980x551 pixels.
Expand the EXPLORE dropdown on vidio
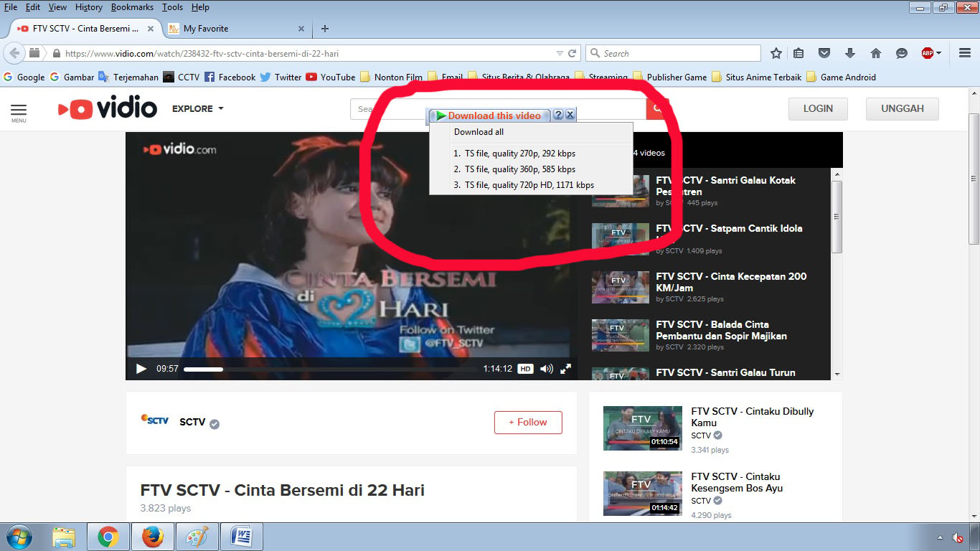pos(198,108)
